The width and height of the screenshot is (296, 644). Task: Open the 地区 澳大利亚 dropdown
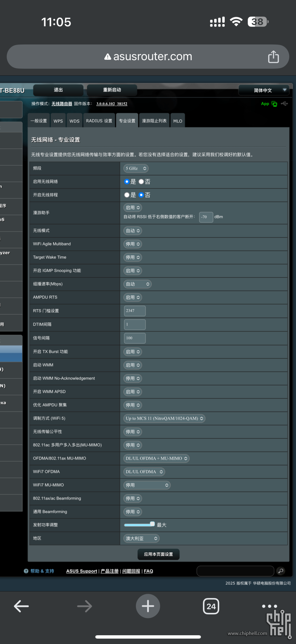141,538
